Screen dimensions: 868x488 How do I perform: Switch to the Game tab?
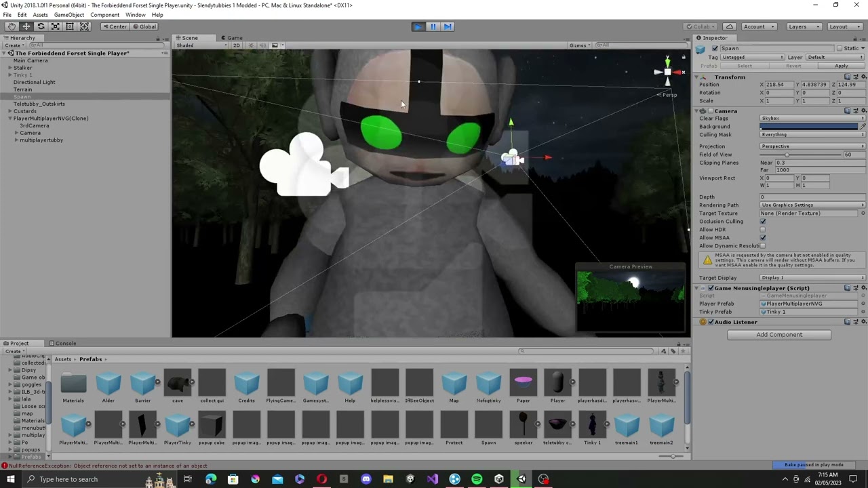point(231,38)
